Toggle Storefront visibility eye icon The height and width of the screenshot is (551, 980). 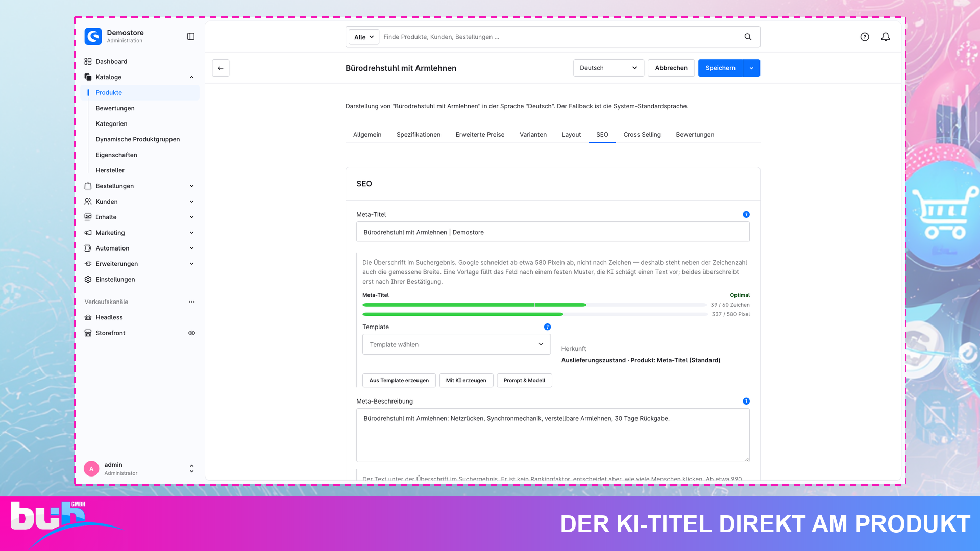point(191,333)
